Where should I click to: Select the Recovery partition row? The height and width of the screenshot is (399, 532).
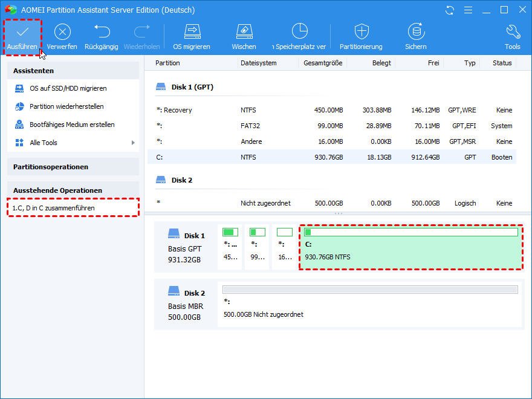point(332,110)
